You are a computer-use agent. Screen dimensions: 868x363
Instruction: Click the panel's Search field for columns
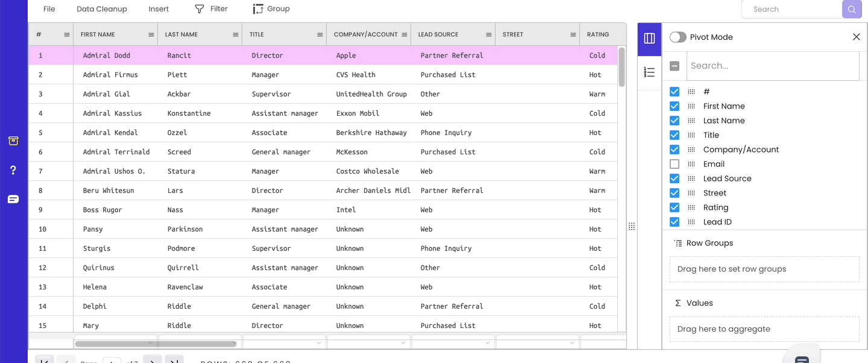point(773,66)
